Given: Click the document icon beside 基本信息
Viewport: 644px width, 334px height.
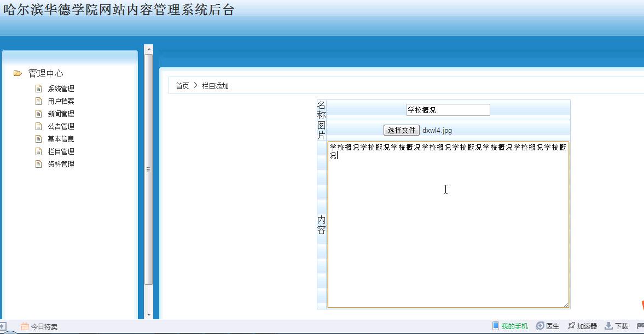Looking at the screenshot, I should (39, 139).
